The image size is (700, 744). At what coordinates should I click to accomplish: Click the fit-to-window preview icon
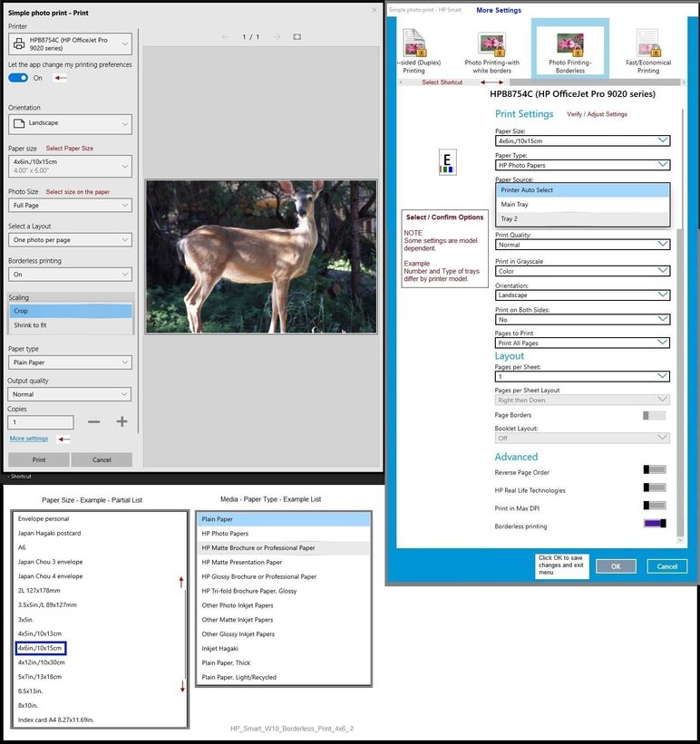click(x=297, y=37)
